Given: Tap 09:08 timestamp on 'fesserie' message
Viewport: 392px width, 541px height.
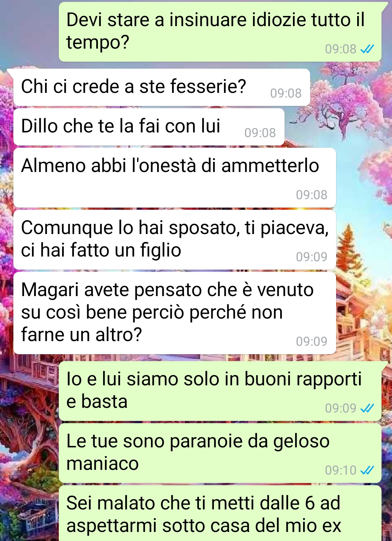Looking at the screenshot, I should [286, 93].
